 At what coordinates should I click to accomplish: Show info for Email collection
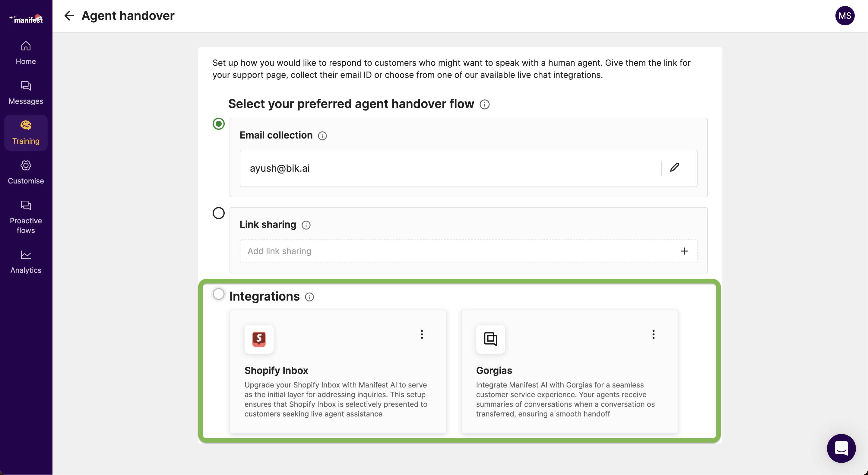(322, 135)
